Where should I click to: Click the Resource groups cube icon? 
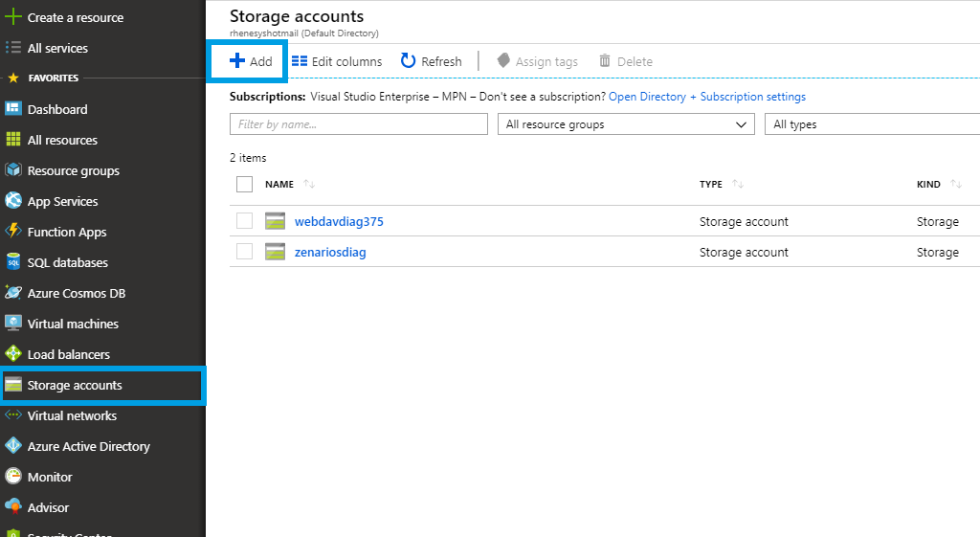(x=13, y=170)
